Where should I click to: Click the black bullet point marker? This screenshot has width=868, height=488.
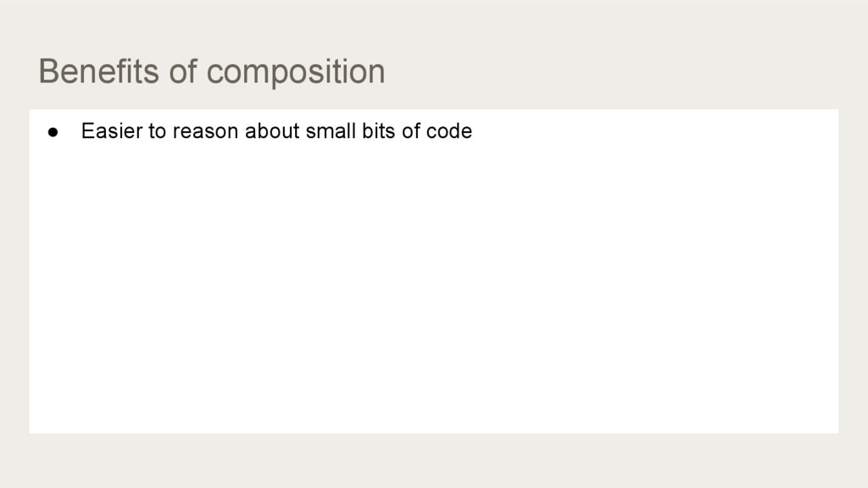tap(53, 132)
